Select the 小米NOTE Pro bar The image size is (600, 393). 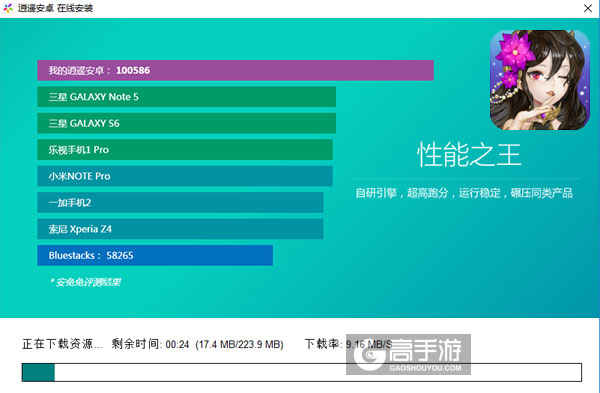[x=185, y=176]
